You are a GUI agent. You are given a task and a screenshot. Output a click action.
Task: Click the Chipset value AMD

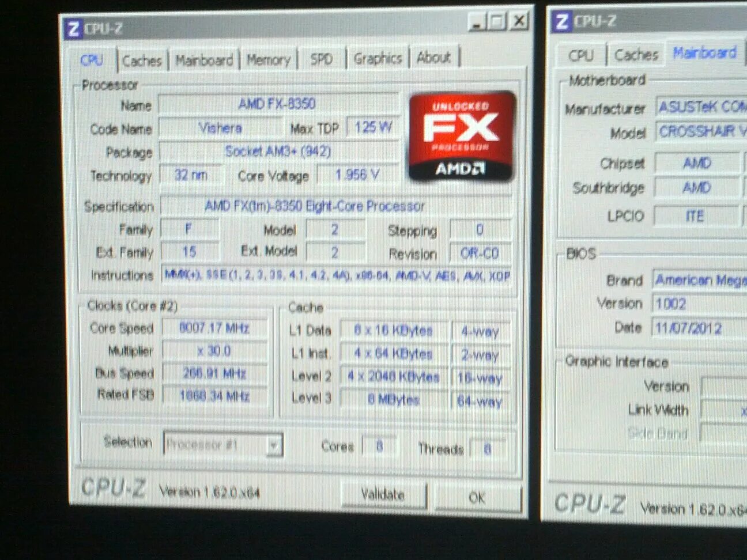tap(697, 163)
